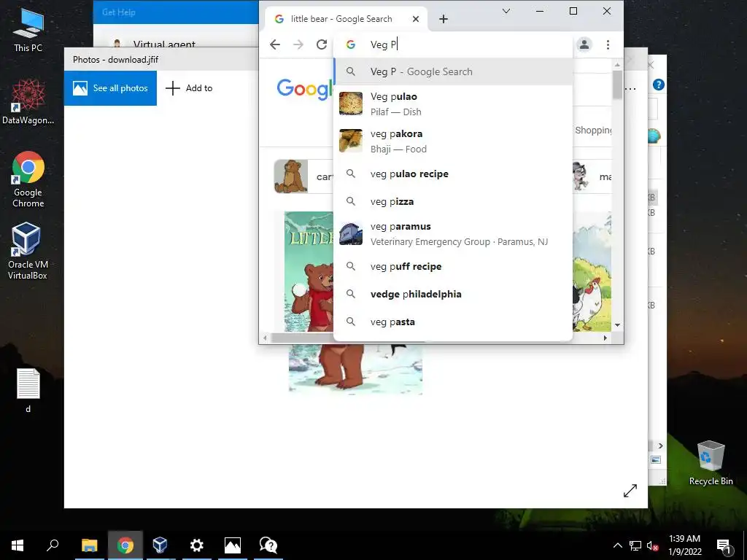Screen dimensions: 747x560
Task: Click the veg paramus building thumbnail
Action: [x=351, y=234]
